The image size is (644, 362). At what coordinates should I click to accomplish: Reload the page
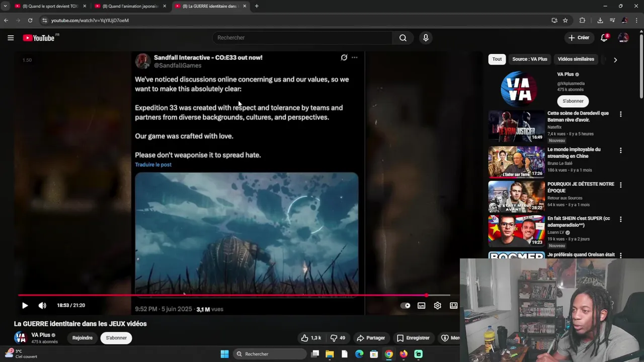click(30, 21)
